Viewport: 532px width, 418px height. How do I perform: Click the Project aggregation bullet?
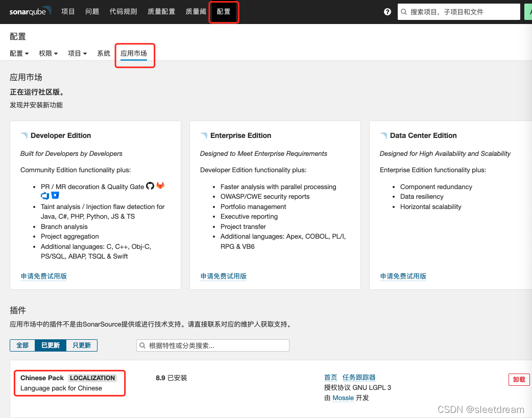coord(70,236)
